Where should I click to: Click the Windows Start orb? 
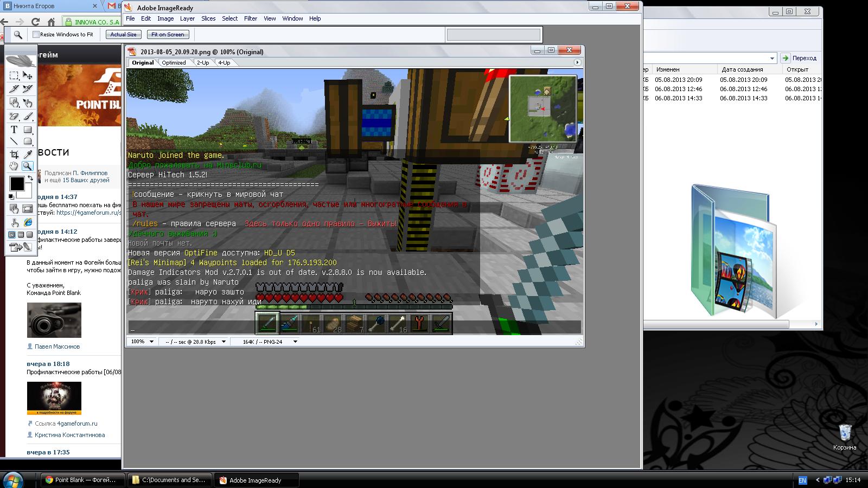(x=13, y=480)
